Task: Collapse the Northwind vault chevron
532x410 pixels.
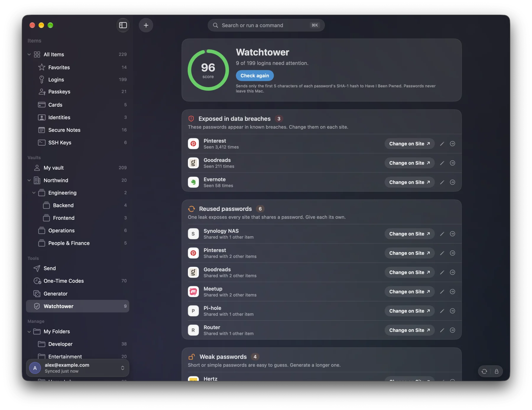Action: pos(29,180)
